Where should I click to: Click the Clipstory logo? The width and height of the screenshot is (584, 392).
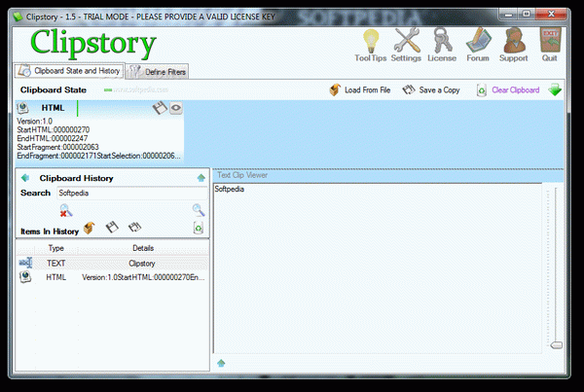click(93, 44)
